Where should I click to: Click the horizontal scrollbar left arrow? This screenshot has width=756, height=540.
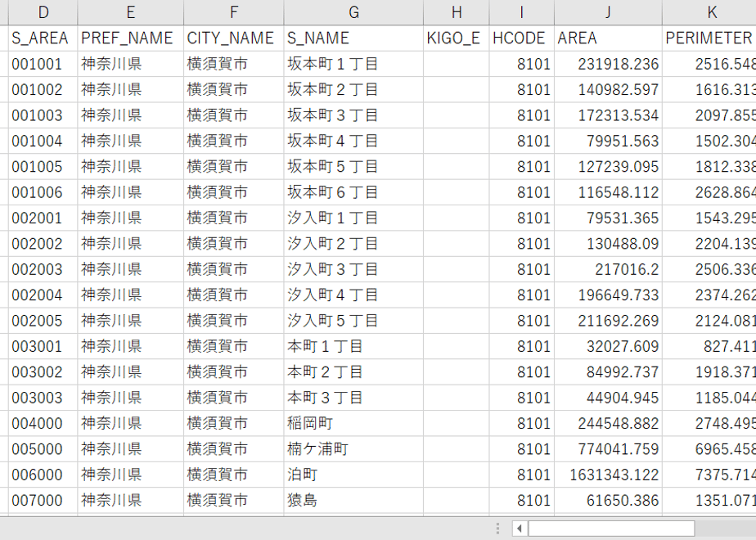(520, 529)
